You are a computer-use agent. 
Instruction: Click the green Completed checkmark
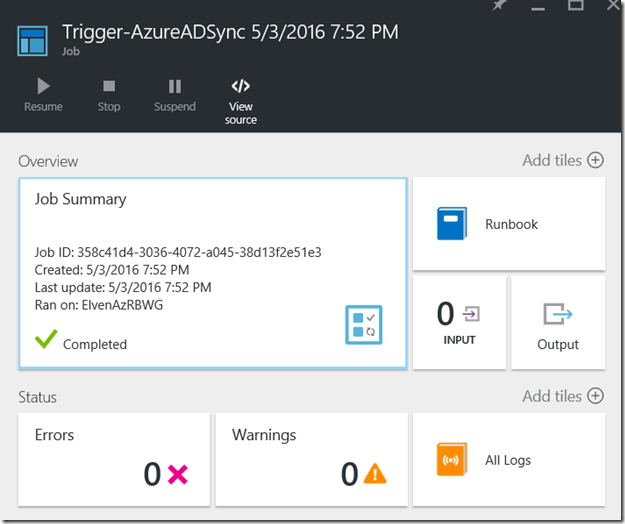point(43,342)
